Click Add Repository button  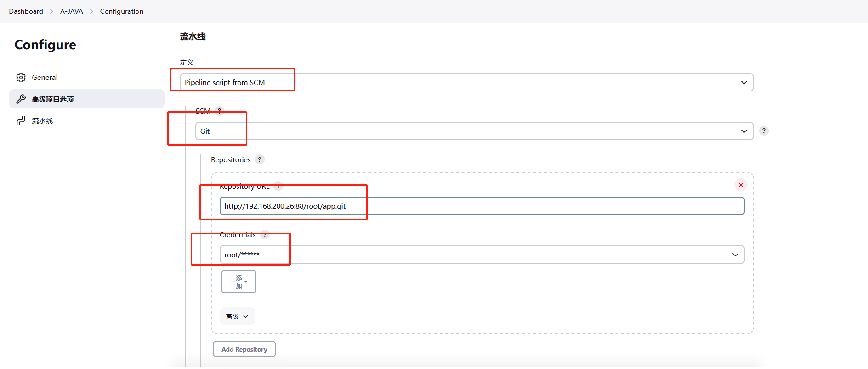tap(244, 349)
